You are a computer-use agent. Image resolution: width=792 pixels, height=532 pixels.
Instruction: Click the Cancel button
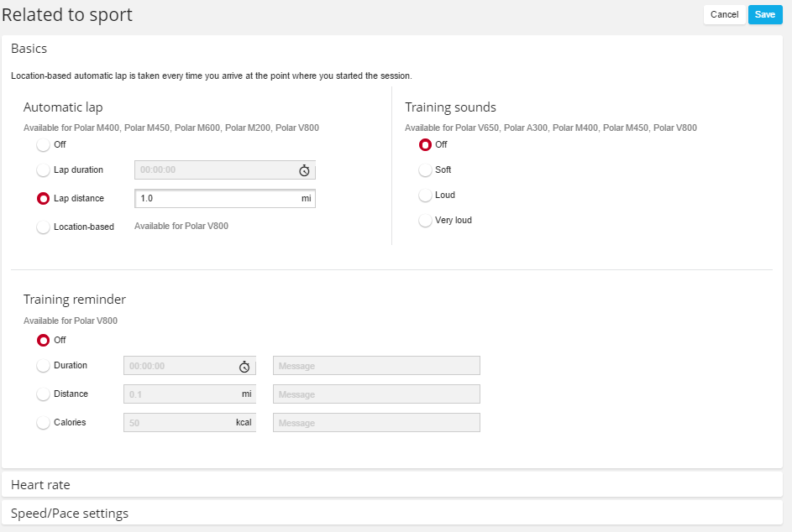[x=724, y=14]
